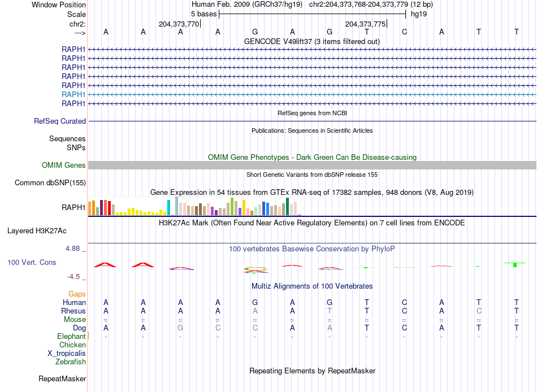Click the grey OMIM Genes item bar
Screen dimensions: 537x392
tap(312, 165)
